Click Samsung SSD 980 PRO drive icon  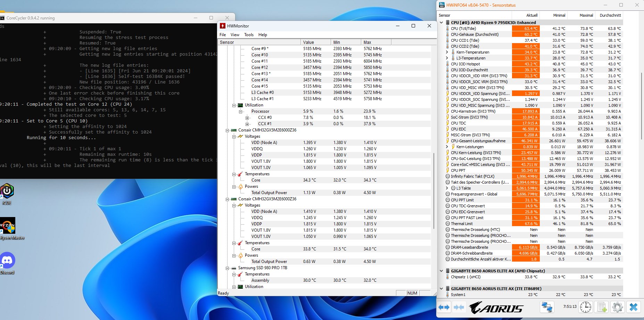pyautogui.click(x=234, y=268)
